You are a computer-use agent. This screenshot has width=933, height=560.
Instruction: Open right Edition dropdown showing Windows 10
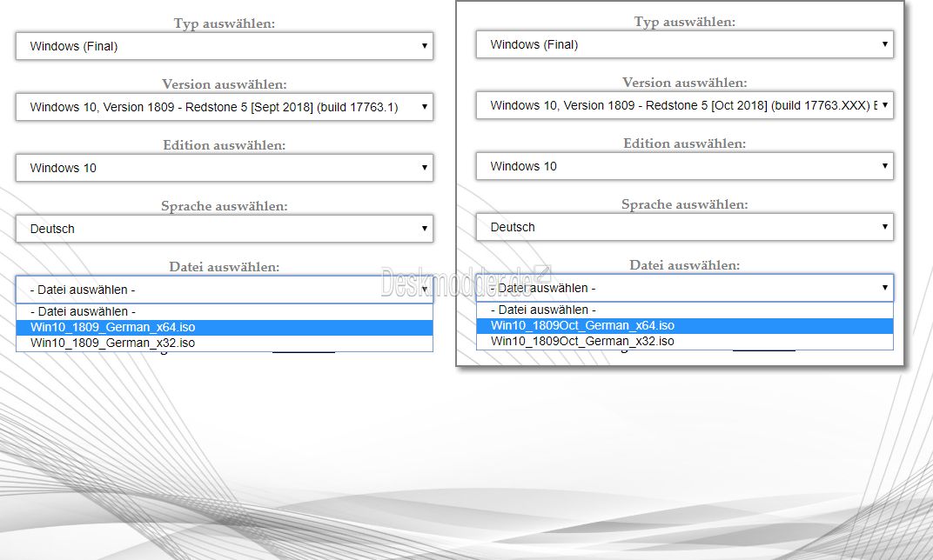point(685,166)
